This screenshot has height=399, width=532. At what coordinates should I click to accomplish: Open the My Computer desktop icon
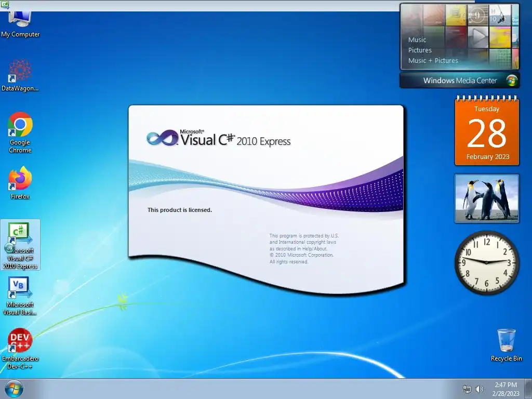click(x=20, y=24)
